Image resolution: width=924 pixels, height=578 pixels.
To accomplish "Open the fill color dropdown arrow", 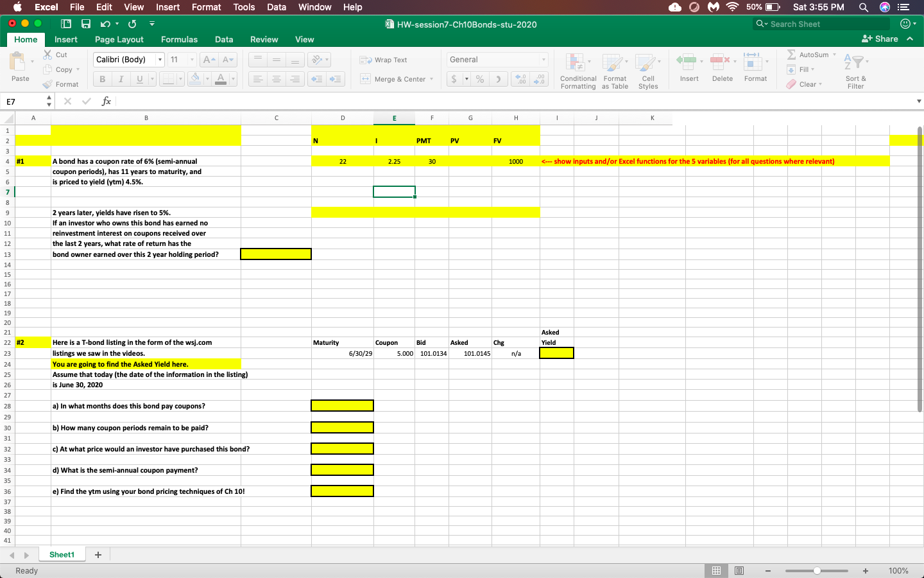I will [x=207, y=78].
